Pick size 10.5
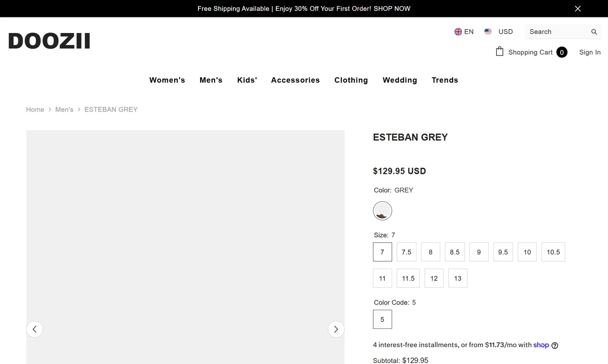The height and width of the screenshot is (364, 608). pyautogui.click(x=553, y=252)
